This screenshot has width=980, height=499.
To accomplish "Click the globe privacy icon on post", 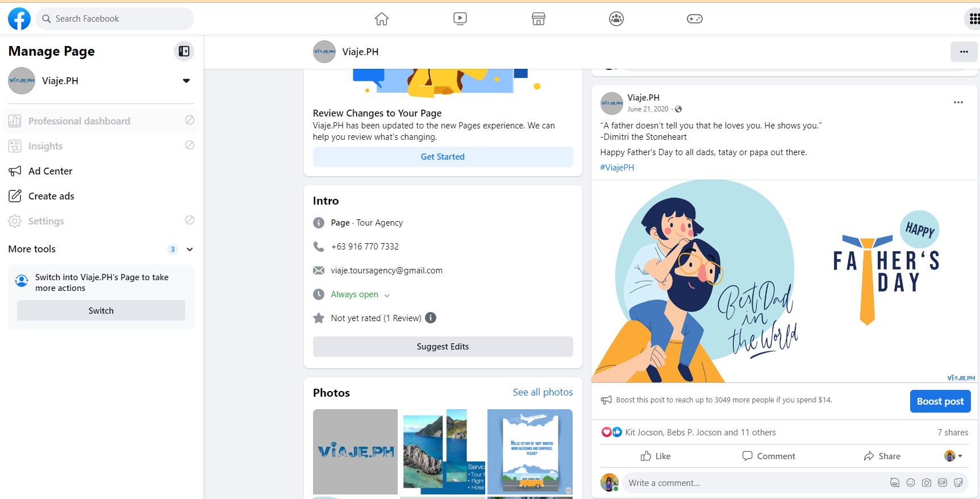I will pos(678,109).
